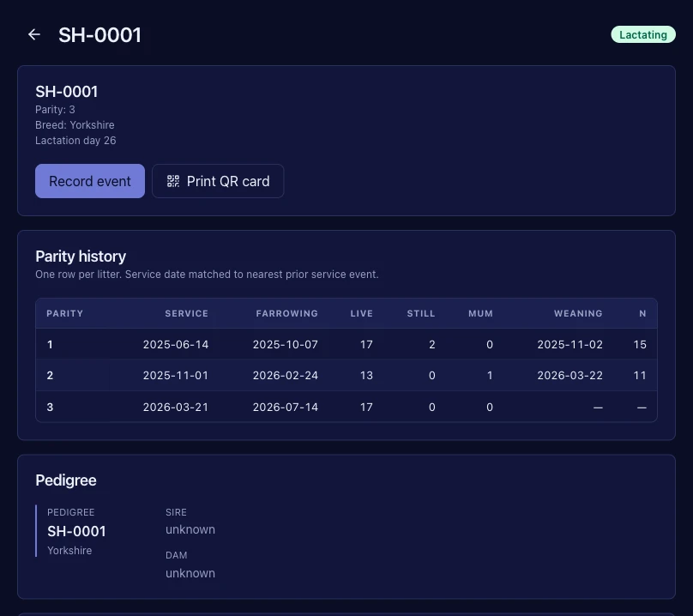Click the DAM label
The height and width of the screenshot is (616, 693).
tap(177, 555)
